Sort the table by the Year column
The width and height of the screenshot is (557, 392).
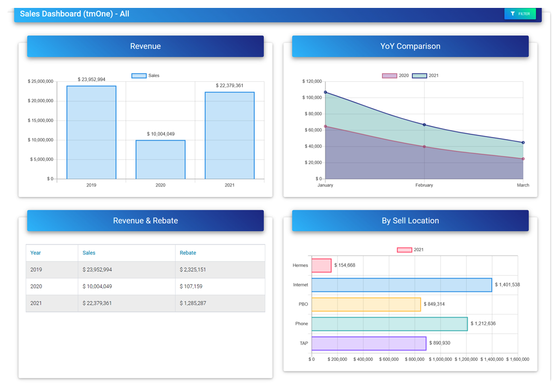pyautogui.click(x=35, y=253)
